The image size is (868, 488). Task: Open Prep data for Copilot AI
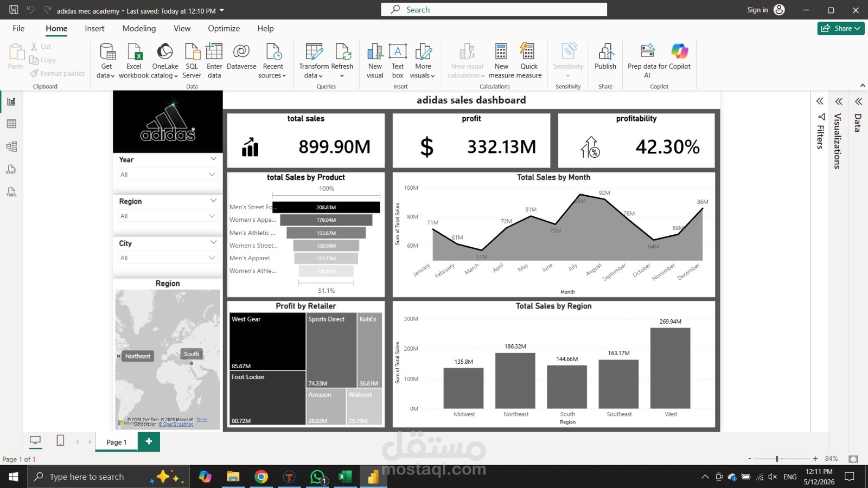(647, 60)
